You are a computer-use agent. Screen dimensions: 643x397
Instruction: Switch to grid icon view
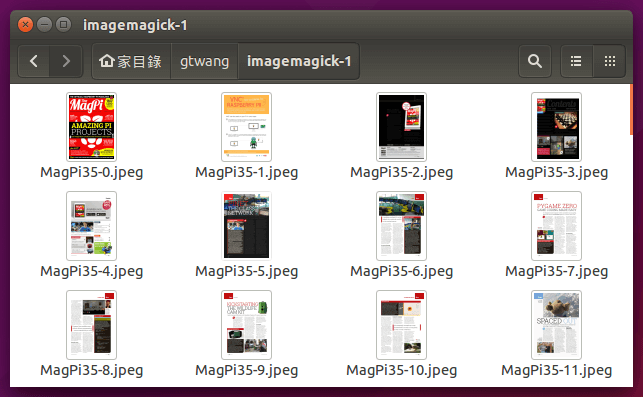[610, 61]
